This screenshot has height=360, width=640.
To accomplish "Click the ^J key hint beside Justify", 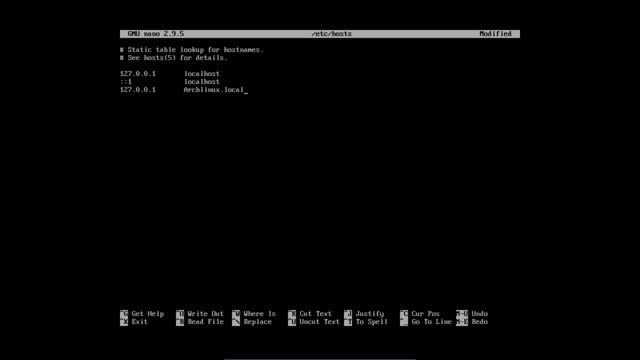I will tap(348, 314).
